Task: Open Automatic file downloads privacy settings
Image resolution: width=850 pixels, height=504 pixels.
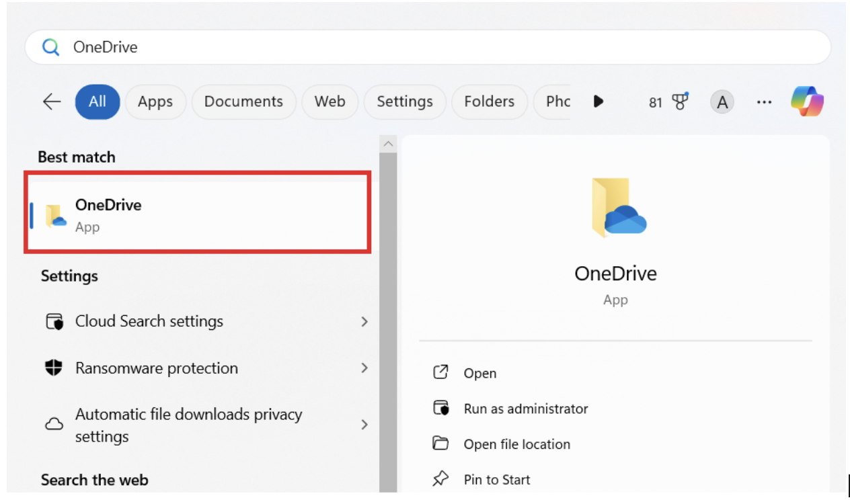Action: [x=188, y=424]
